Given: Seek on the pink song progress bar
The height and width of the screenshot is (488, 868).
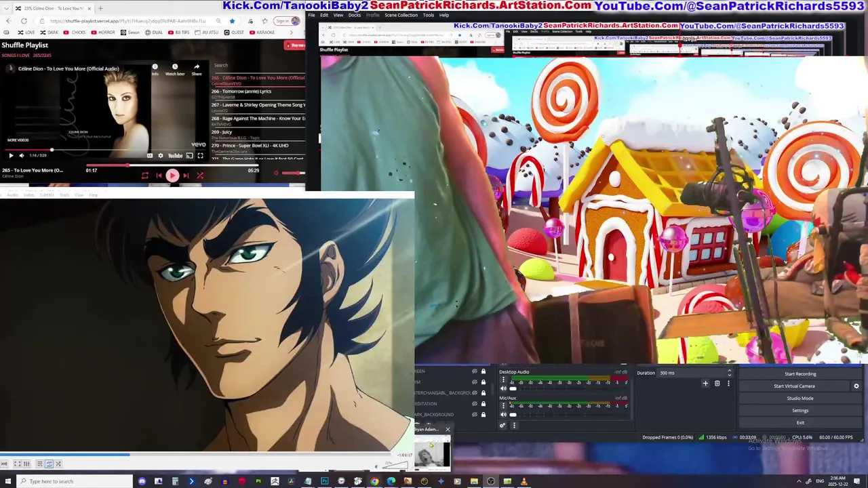Looking at the screenshot, I should (x=173, y=165).
